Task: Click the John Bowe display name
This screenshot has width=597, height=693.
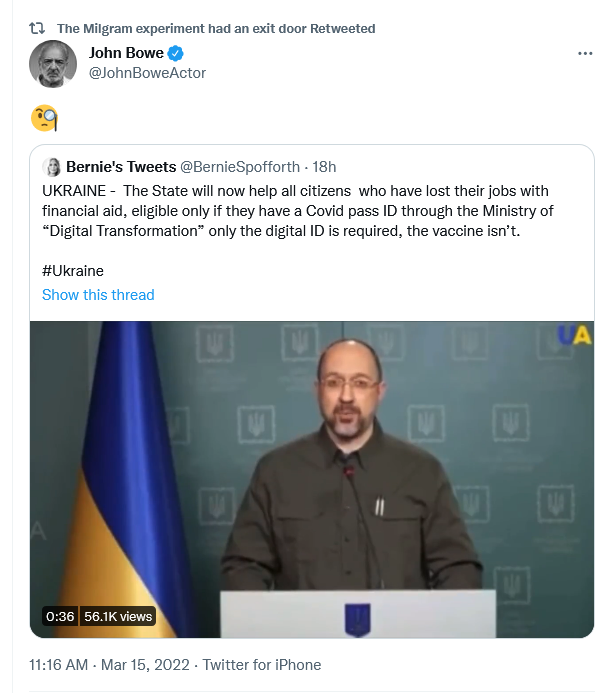Action: (126, 53)
